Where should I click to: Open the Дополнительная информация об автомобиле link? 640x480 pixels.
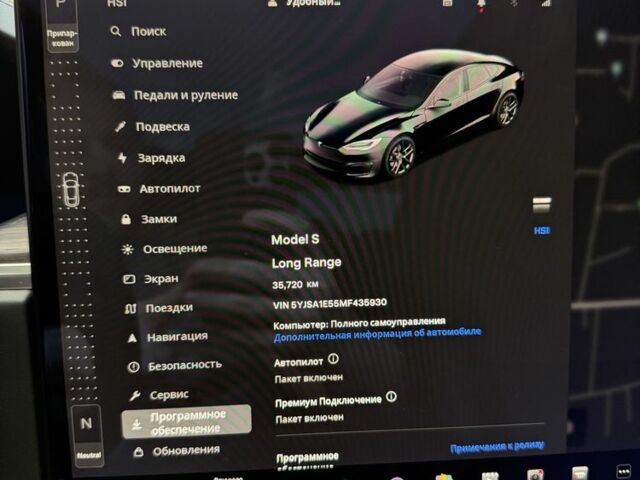[377, 335]
